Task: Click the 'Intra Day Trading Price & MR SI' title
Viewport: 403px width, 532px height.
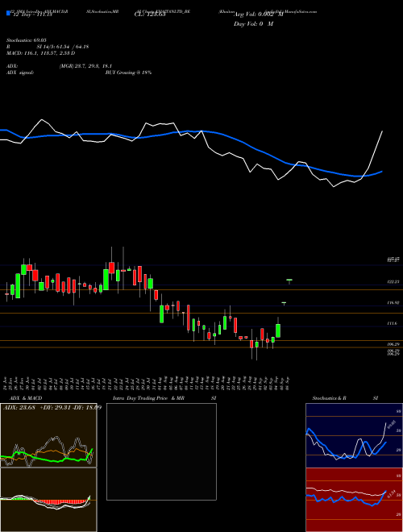Action: 164,398
